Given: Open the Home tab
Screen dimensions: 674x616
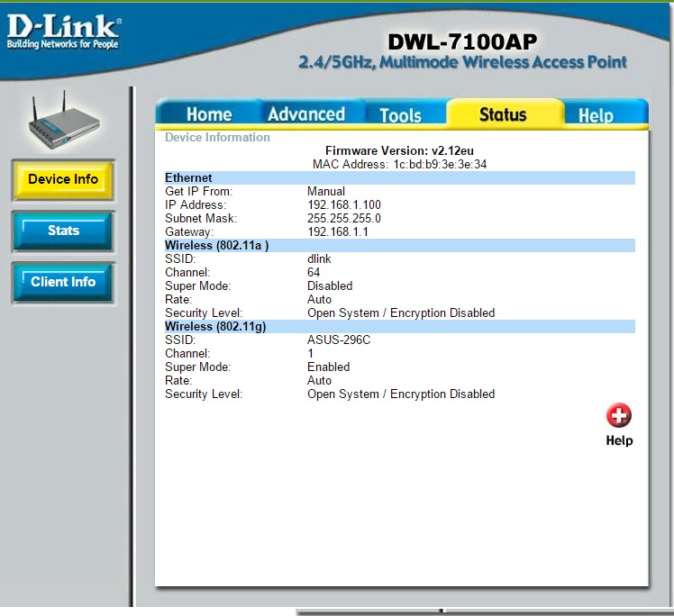Looking at the screenshot, I should pos(209,114).
